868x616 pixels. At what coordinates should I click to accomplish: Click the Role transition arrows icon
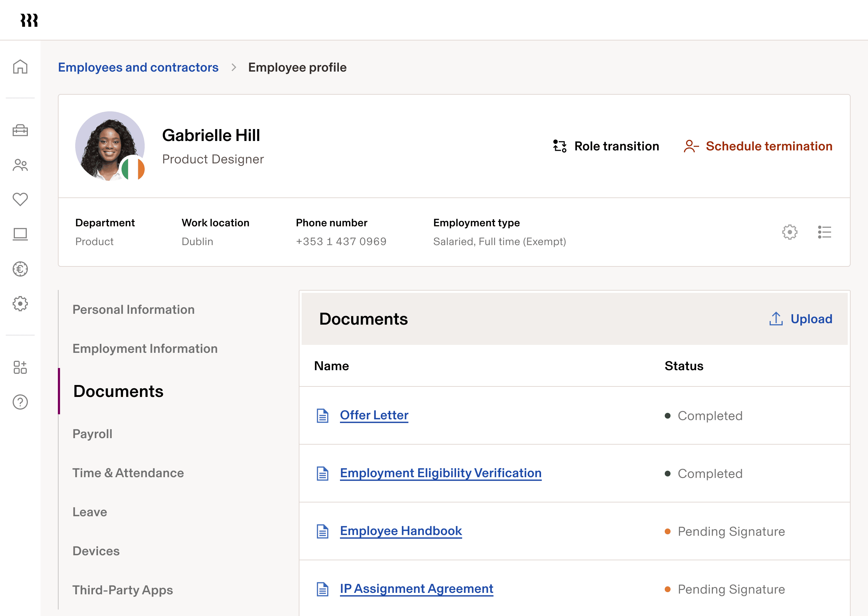point(559,146)
